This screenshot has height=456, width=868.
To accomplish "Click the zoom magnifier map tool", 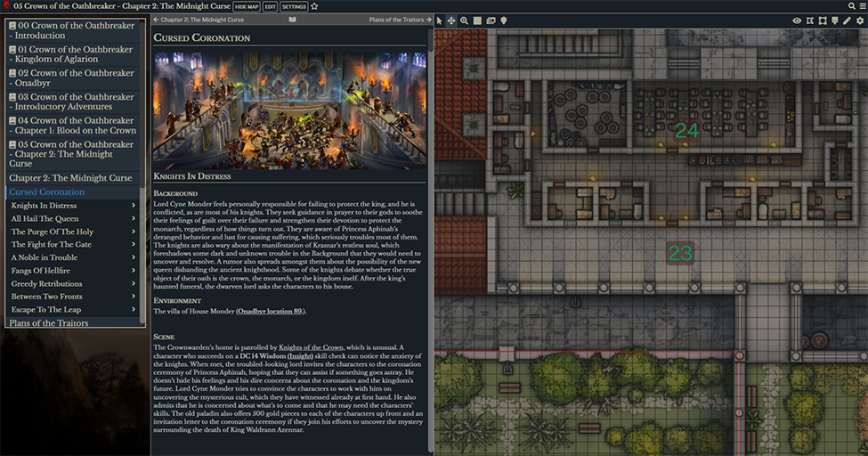I will [x=464, y=20].
